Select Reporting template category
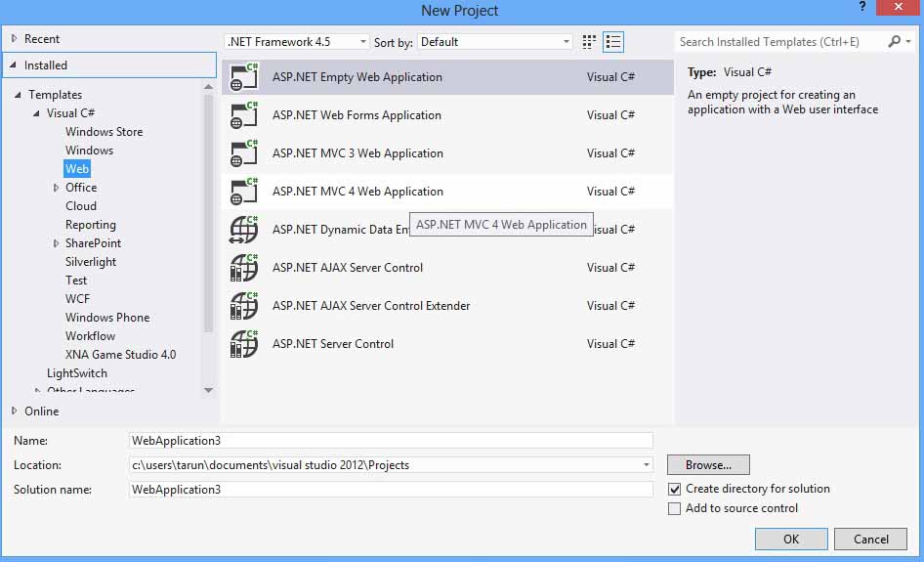 point(91,225)
